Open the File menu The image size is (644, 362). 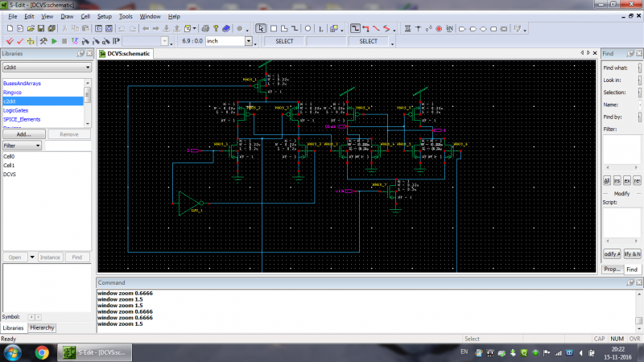tap(13, 16)
